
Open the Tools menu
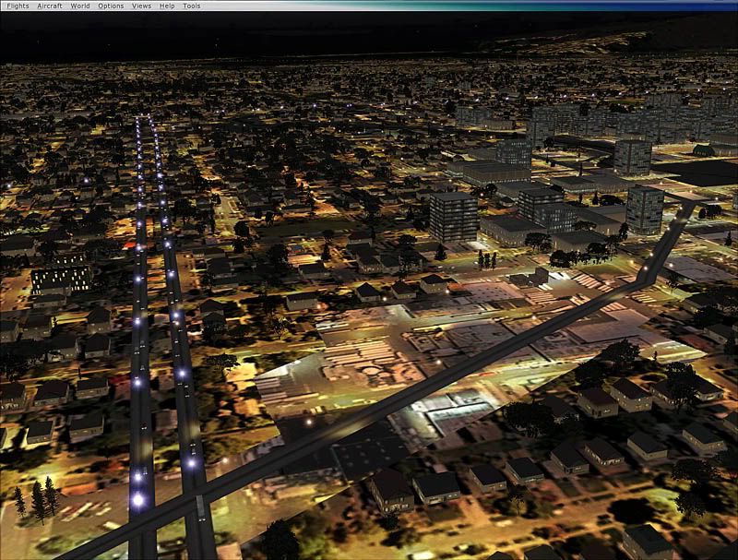pos(191,6)
